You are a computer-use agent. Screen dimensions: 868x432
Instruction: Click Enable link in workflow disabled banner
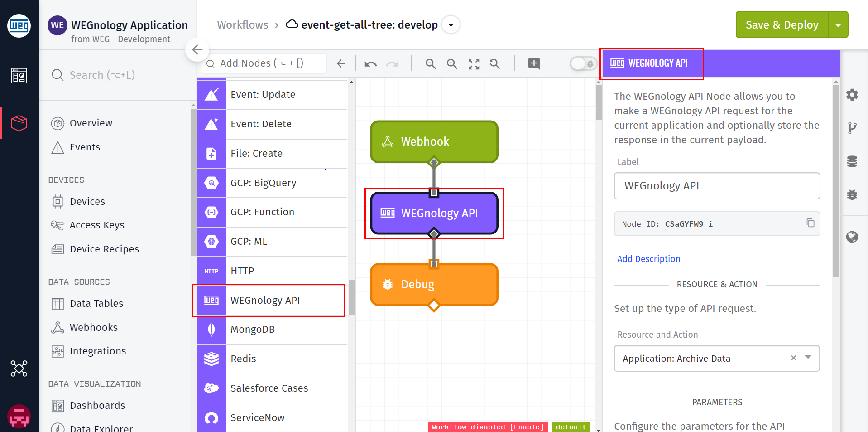(x=527, y=427)
